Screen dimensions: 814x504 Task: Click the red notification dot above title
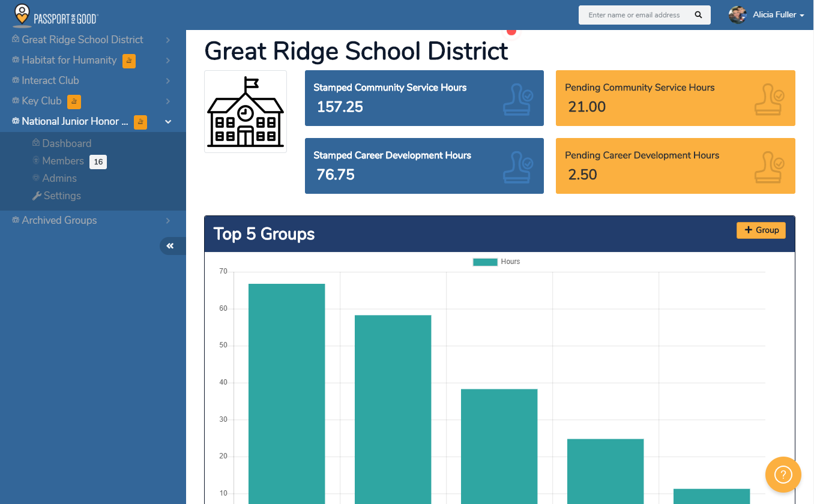point(511,31)
